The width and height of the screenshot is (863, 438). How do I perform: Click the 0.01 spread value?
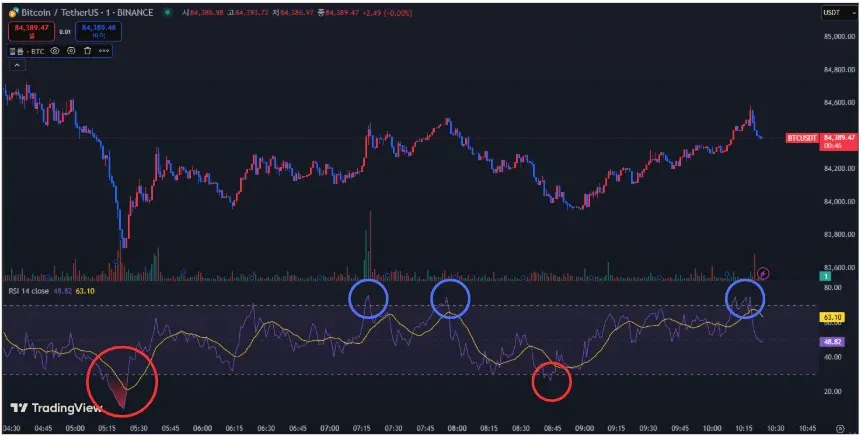(x=65, y=32)
